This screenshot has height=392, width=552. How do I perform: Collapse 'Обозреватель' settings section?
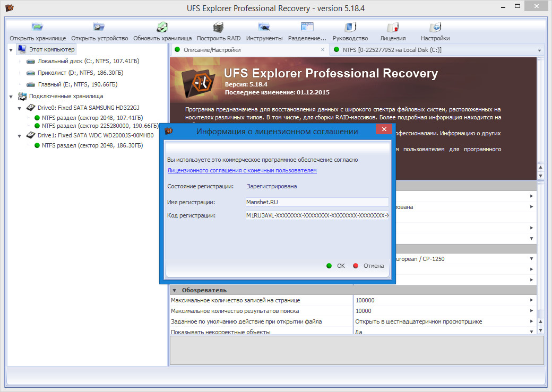pos(174,291)
